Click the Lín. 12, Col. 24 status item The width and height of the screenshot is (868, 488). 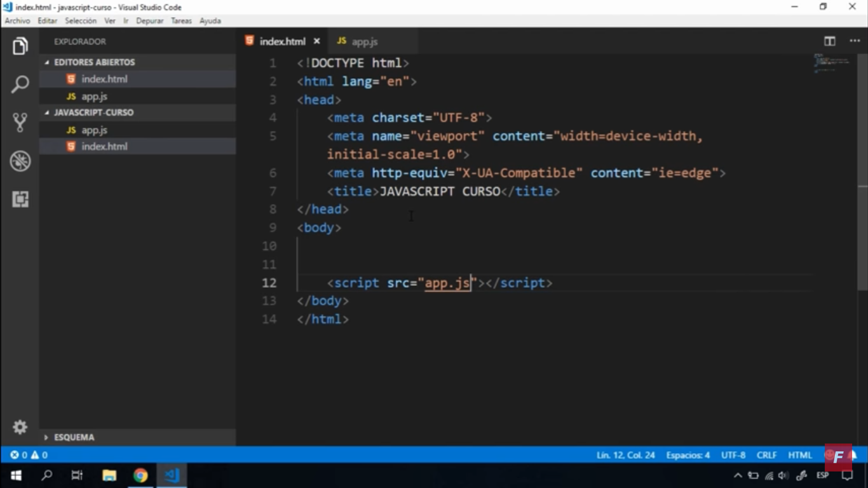(x=625, y=455)
